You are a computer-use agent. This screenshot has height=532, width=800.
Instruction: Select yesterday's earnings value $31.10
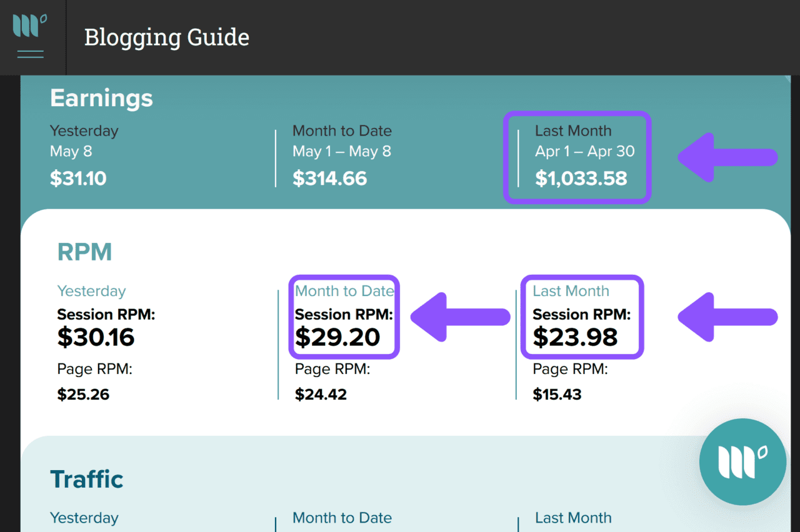pyautogui.click(x=78, y=179)
